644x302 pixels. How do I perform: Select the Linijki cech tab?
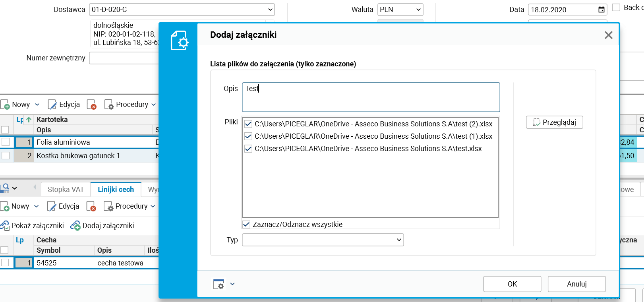click(116, 190)
